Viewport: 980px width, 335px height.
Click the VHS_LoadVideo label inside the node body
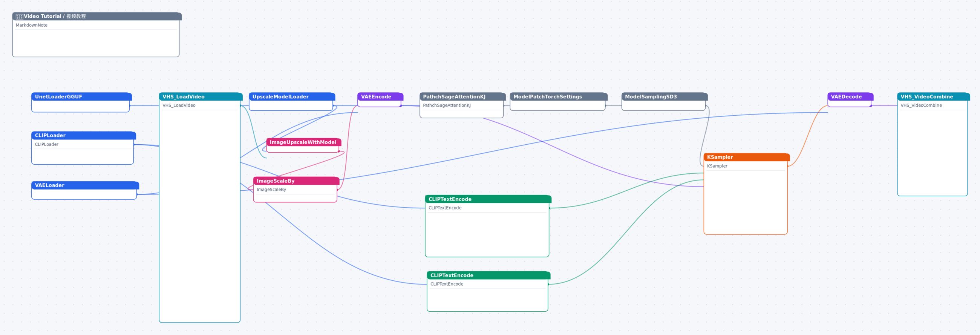(x=179, y=106)
